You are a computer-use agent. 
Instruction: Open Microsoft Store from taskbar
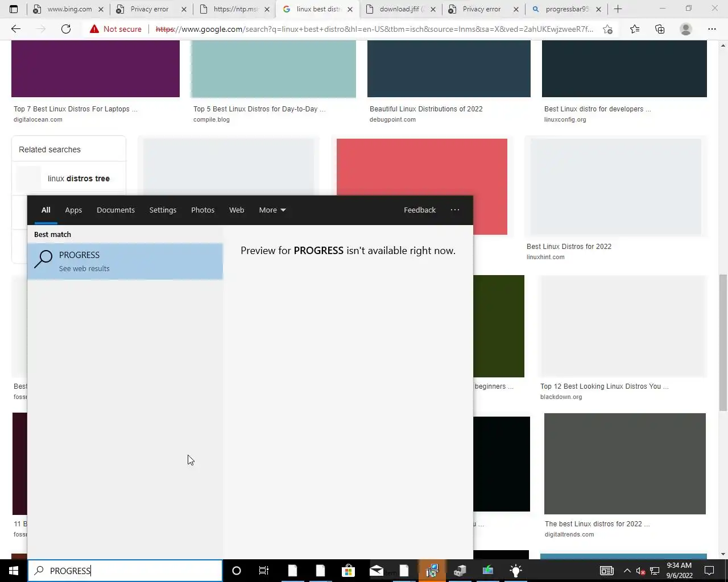coord(348,571)
